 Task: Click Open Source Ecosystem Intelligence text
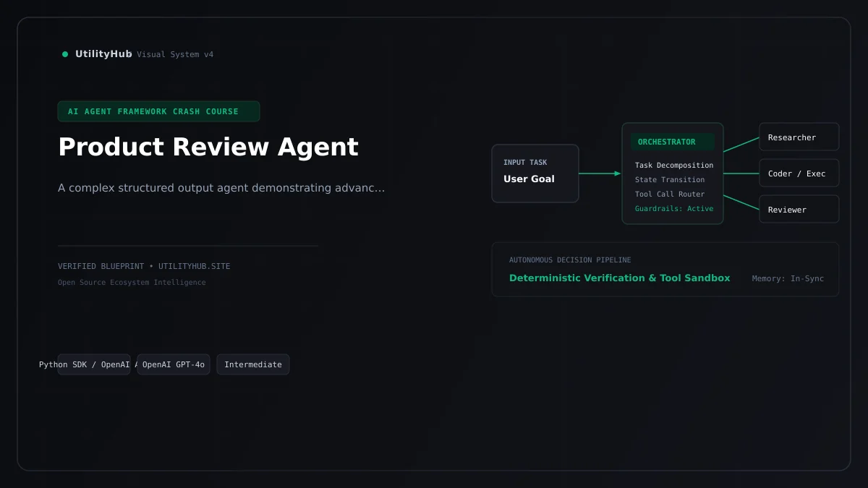(132, 283)
